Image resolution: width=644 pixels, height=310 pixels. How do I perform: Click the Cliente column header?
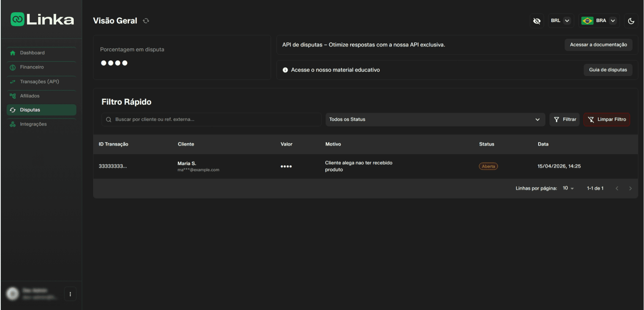click(186, 144)
